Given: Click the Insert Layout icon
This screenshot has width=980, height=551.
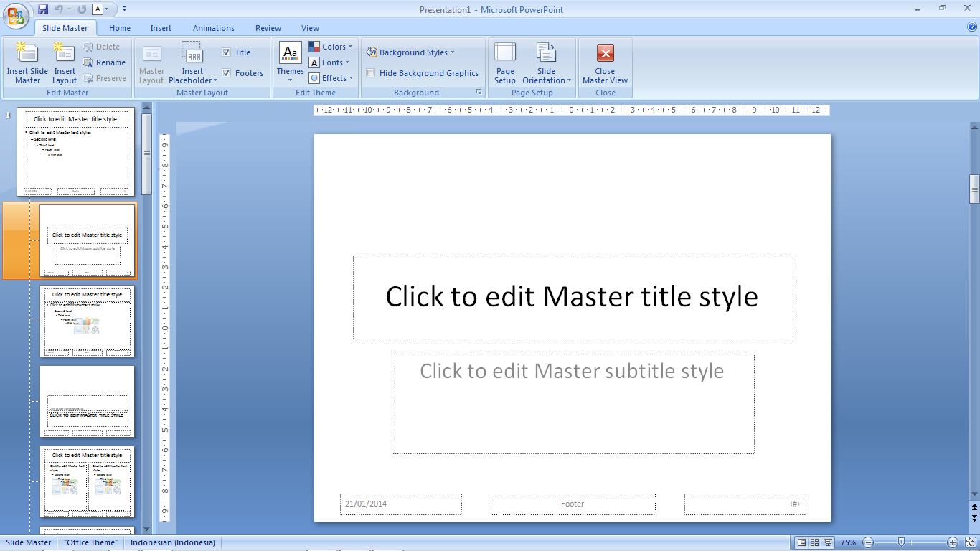Looking at the screenshot, I should pos(65,54).
